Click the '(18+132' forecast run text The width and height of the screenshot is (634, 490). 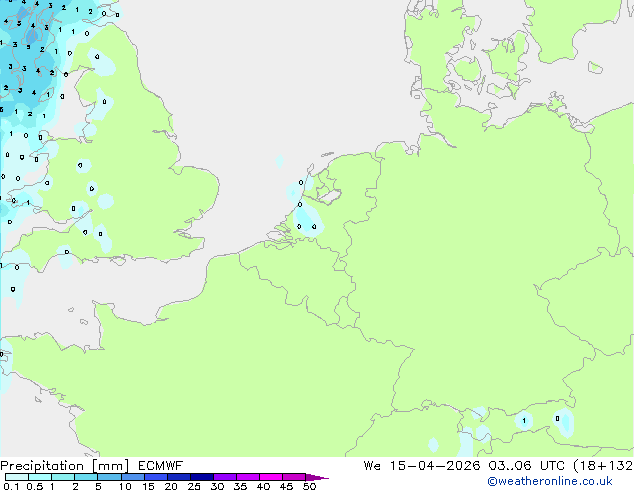[x=603, y=466]
